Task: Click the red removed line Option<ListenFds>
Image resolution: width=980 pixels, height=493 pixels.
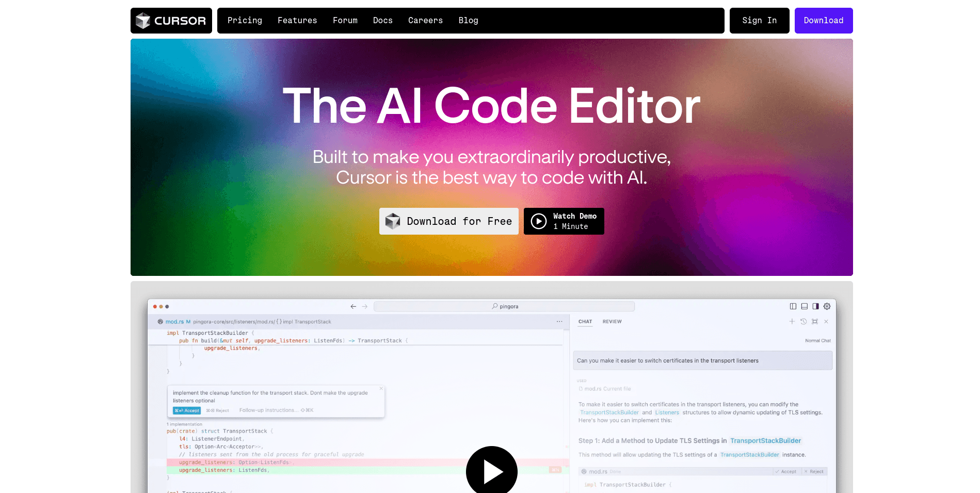Action: 364,463
